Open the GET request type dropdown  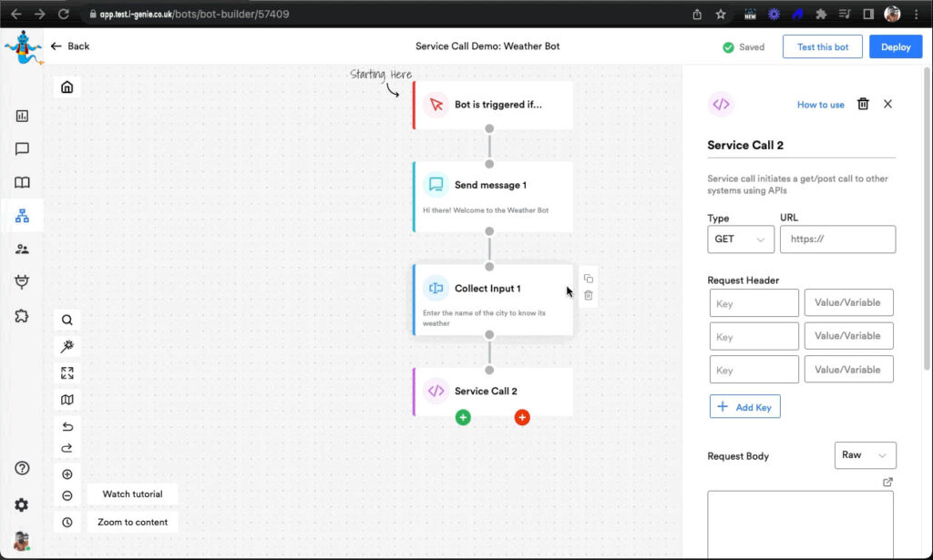tap(740, 239)
